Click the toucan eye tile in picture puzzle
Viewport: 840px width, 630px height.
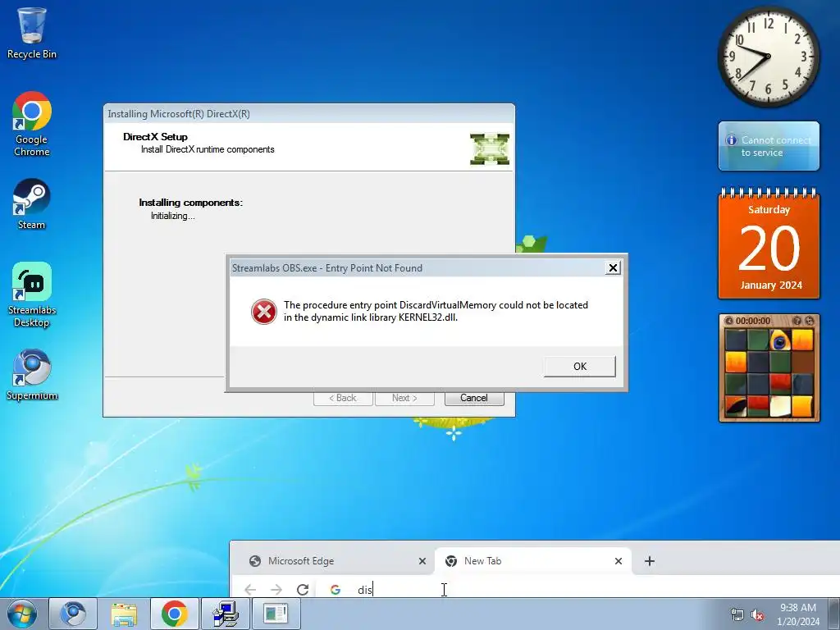pyautogui.click(x=780, y=340)
